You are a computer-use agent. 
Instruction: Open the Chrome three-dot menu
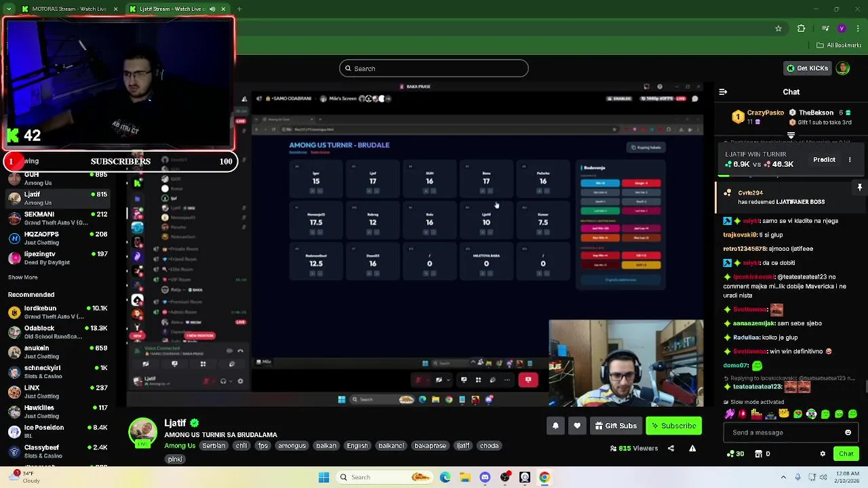pyautogui.click(x=858, y=28)
